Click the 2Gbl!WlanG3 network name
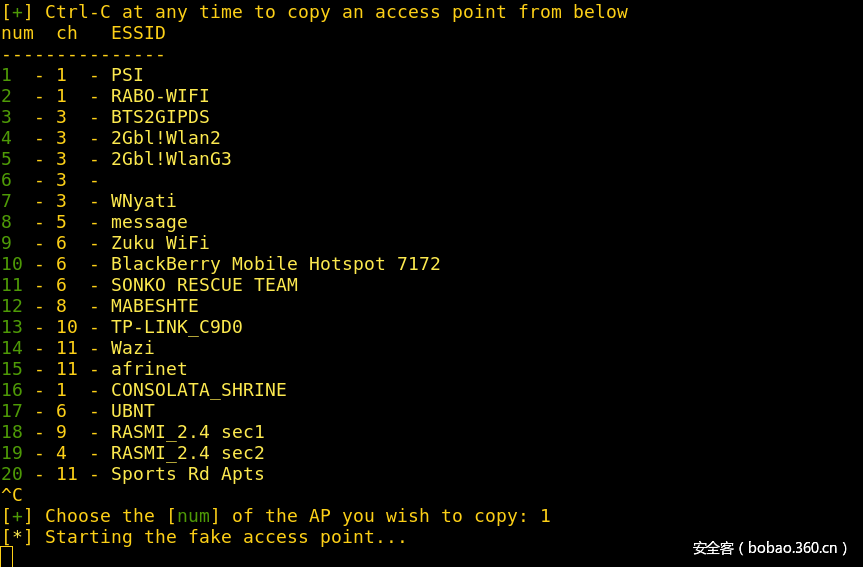 (171, 159)
